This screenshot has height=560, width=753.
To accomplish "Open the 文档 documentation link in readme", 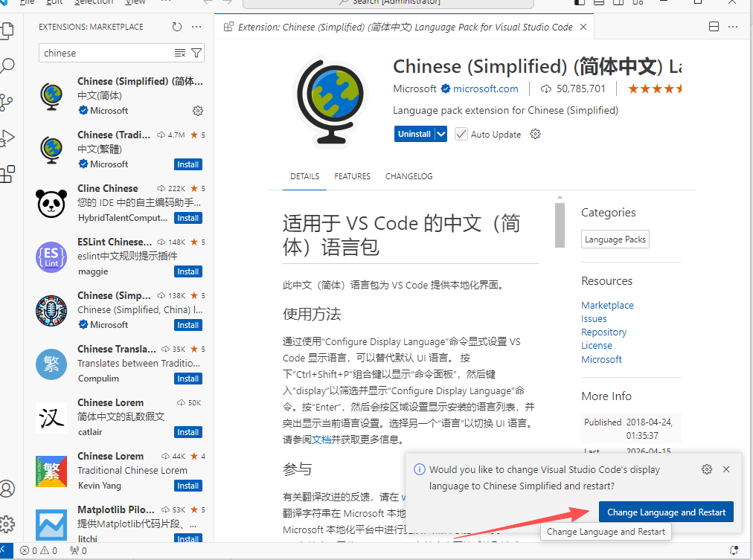I will click(321, 440).
